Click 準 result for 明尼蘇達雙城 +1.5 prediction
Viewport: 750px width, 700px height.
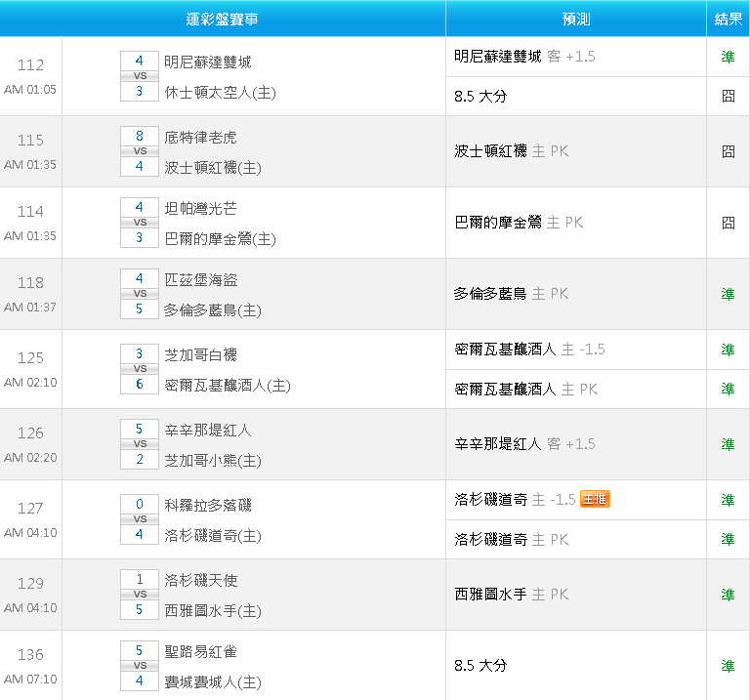tap(728, 57)
